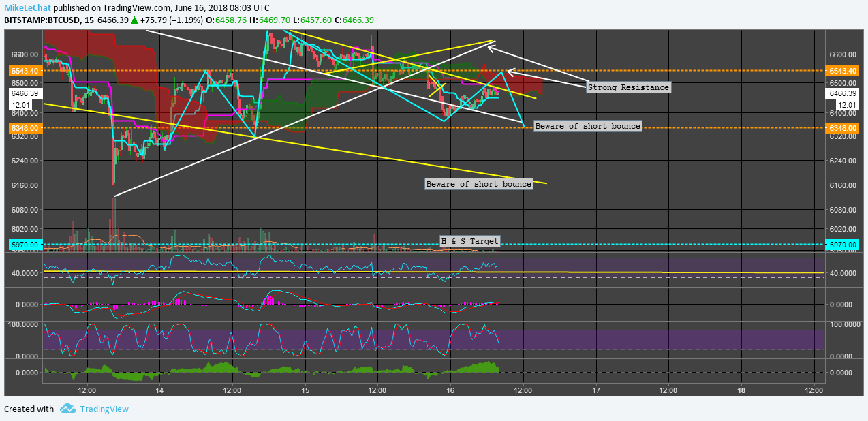Click date label 15 on time axis
Image resolution: width=868 pixels, height=421 pixels.
(x=305, y=390)
